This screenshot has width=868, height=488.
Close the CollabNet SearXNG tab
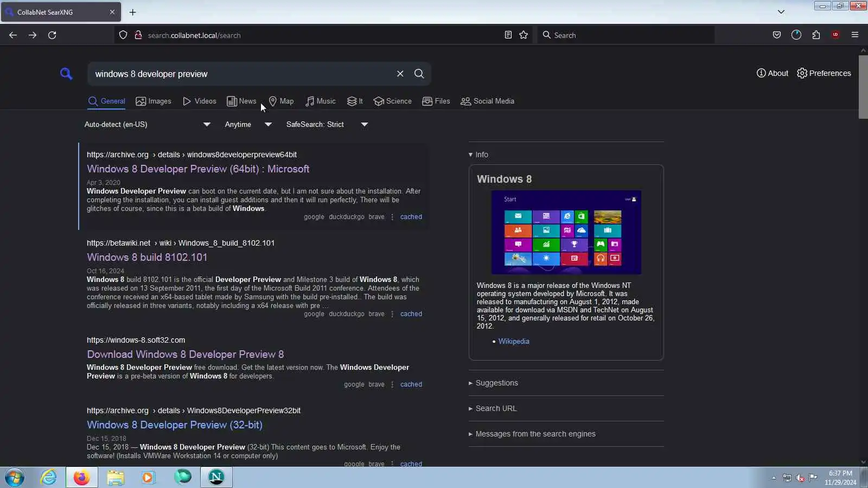[x=112, y=12]
